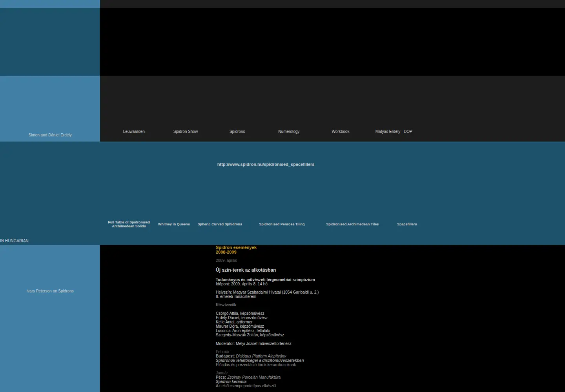This screenshot has width=565, height=392.
Task: Click the name 'Maurer Dóra, képzőművész'
Action: [240, 326]
